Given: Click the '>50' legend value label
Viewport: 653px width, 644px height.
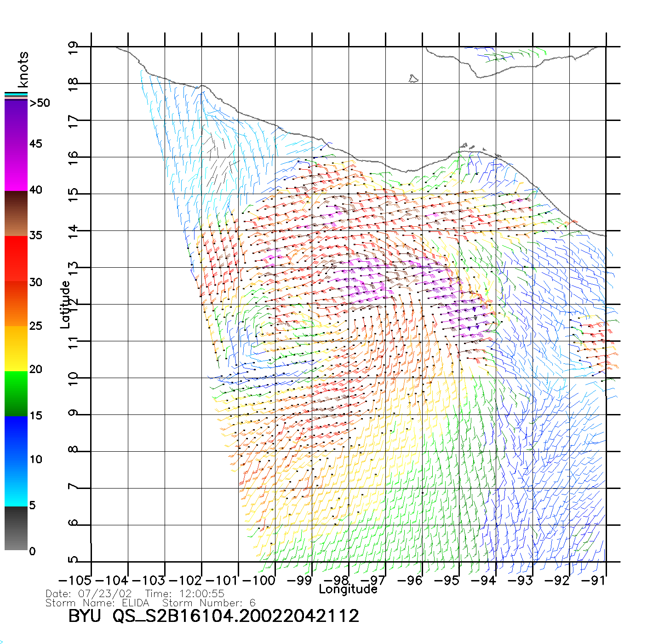Looking at the screenshot, I should click(40, 103).
